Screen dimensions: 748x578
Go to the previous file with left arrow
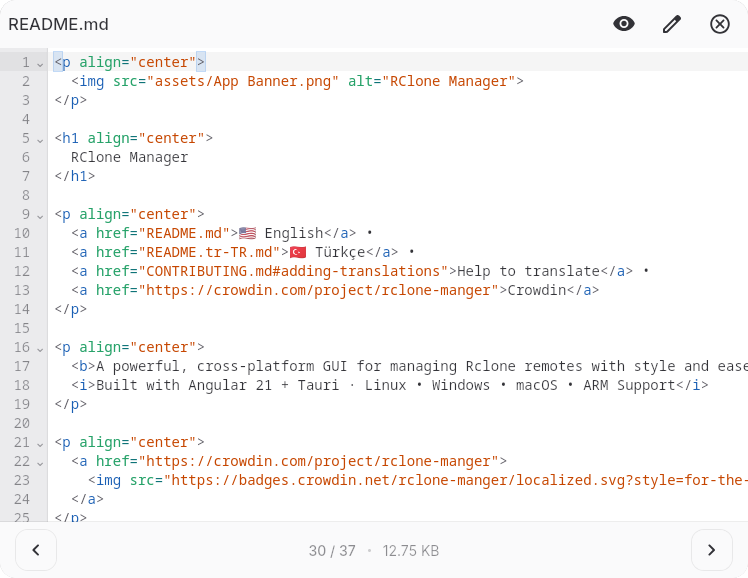coord(36,550)
